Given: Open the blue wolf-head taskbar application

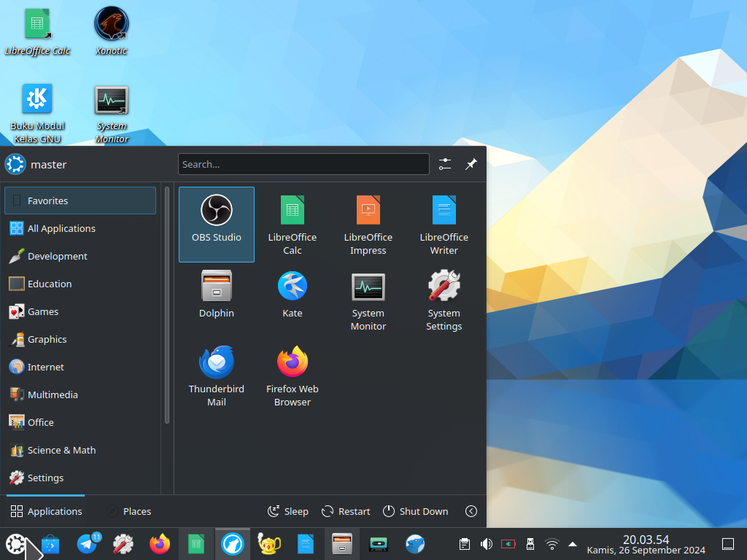Looking at the screenshot, I should point(233,544).
